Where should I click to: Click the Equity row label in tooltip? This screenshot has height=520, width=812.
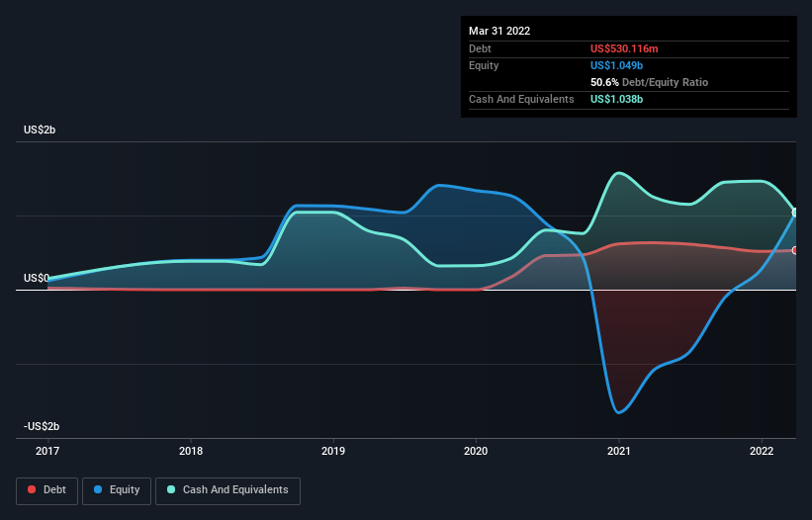coord(484,65)
